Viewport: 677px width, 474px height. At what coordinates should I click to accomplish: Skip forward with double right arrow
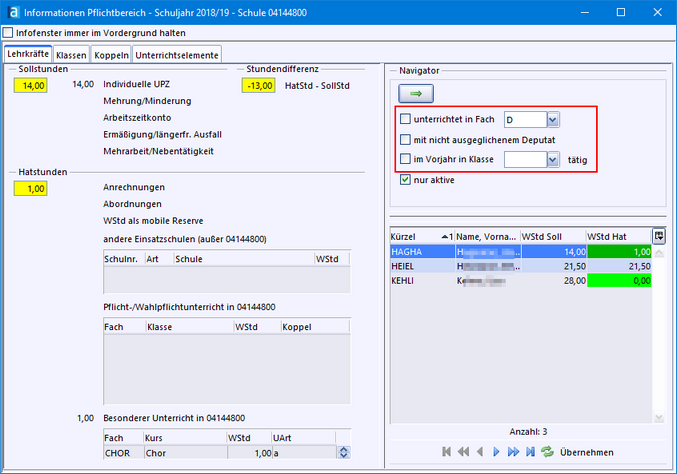click(513, 452)
